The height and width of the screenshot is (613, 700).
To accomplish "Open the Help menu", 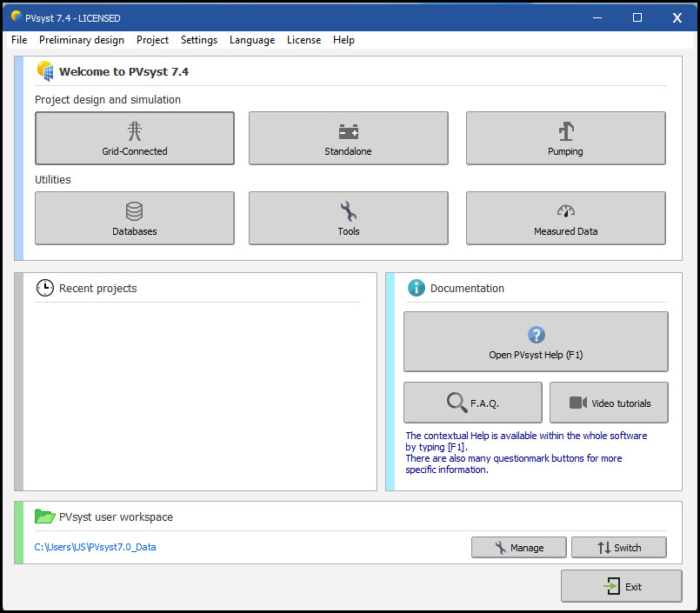I will tap(343, 40).
